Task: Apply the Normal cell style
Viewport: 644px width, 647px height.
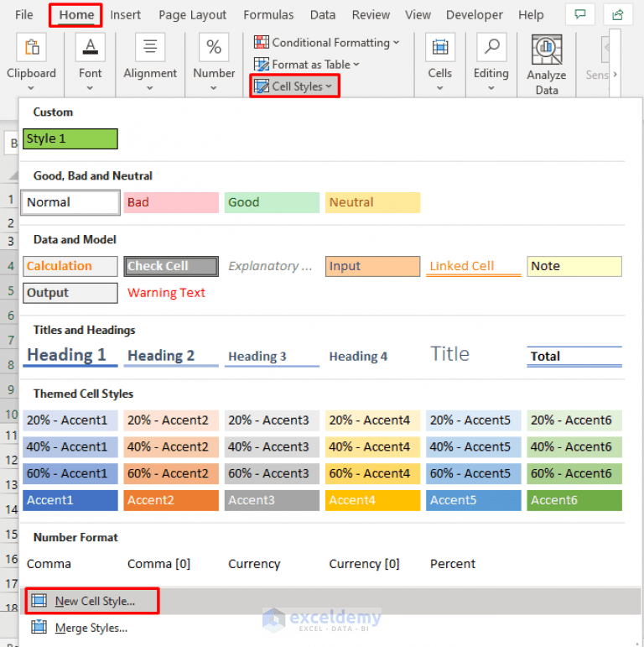Action: click(x=70, y=202)
